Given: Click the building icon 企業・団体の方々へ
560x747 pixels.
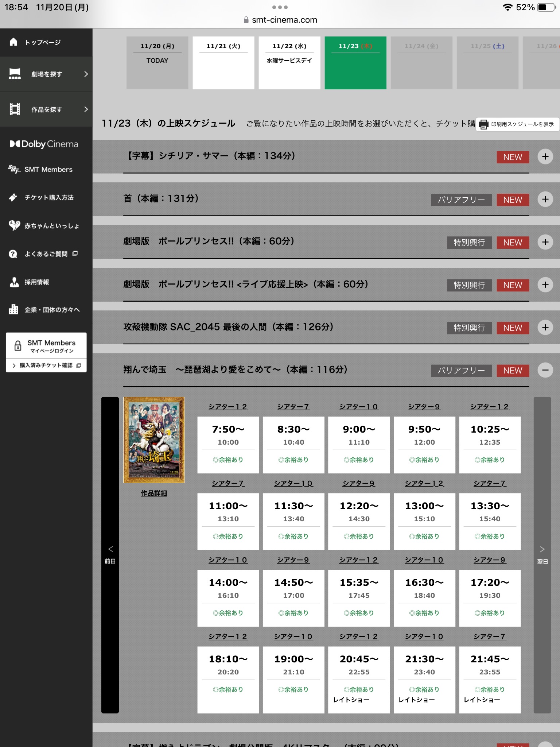Looking at the screenshot, I should [x=13, y=310].
